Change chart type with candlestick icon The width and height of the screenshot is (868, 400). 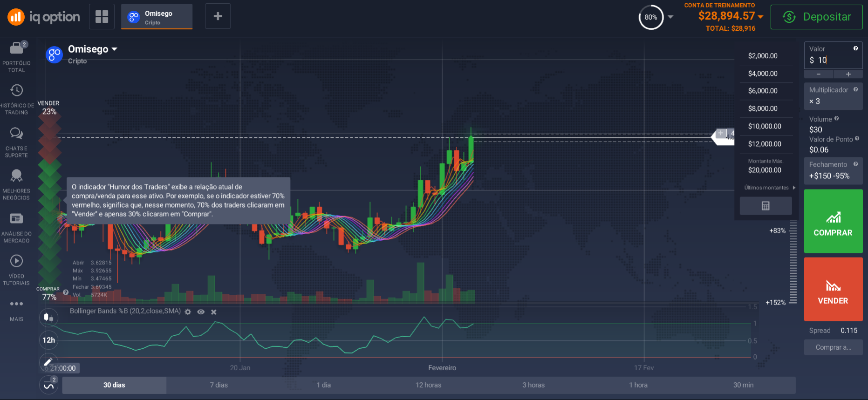tap(48, 318)
